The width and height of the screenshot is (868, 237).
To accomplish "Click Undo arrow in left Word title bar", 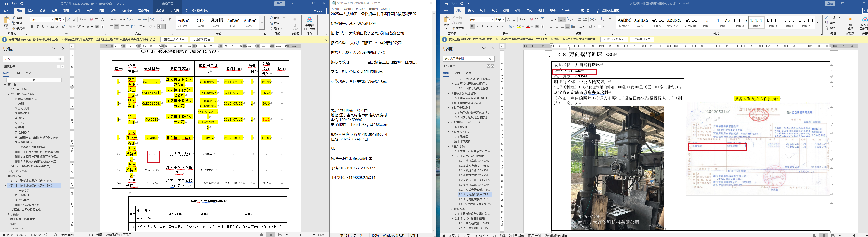I will click(x=13, y=3).
